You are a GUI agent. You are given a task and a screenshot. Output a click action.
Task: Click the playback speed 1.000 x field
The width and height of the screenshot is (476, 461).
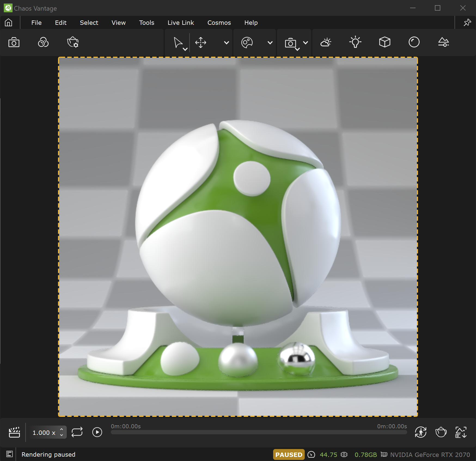tap(44, 432)
